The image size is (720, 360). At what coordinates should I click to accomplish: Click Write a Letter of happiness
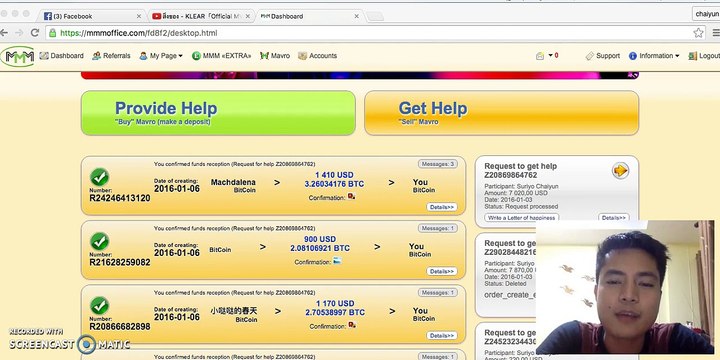[x=521, y=218]
